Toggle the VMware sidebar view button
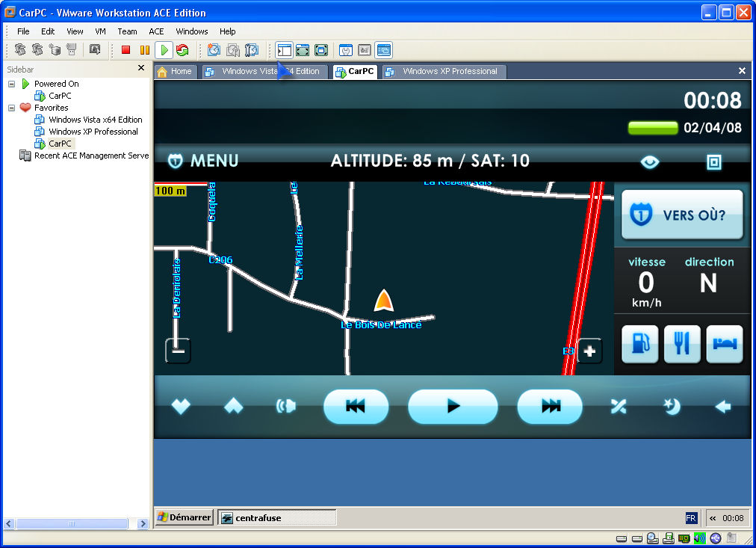 coord(284,50)
